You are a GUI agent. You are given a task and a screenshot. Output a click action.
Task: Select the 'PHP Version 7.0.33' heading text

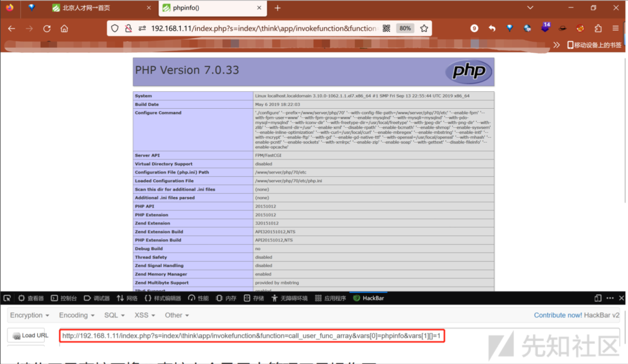coord(187,70)
